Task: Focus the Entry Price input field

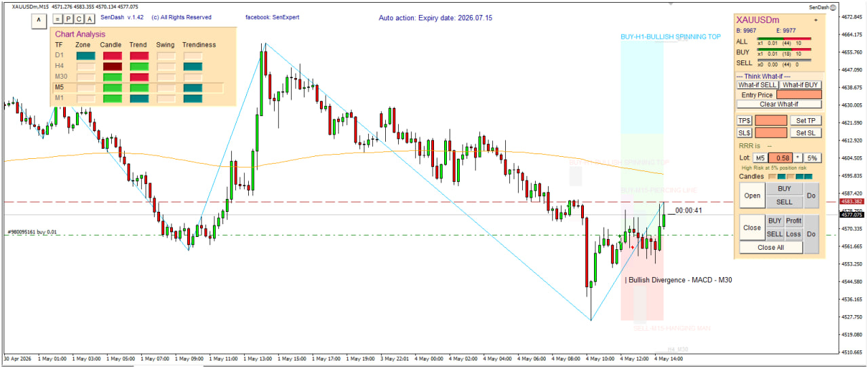Action: point(799,95)
